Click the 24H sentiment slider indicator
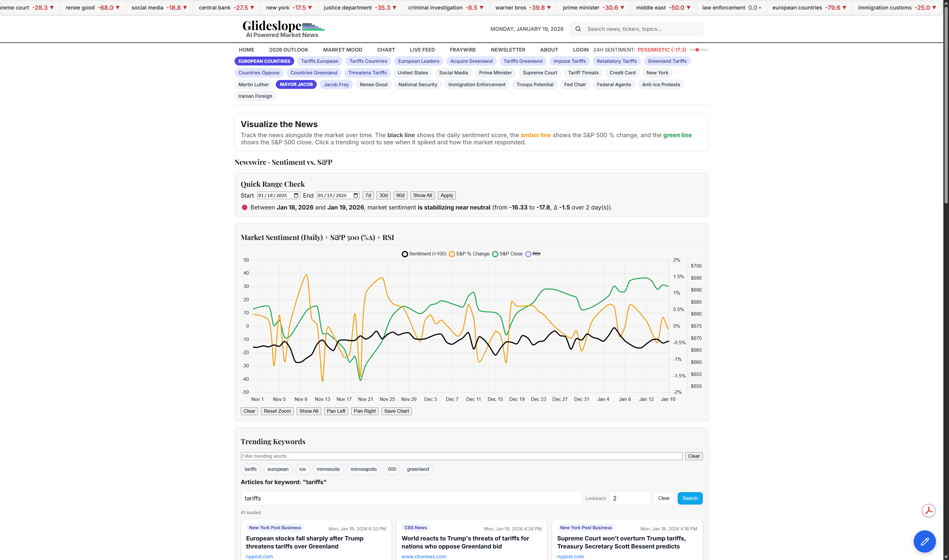 [697, 50]
